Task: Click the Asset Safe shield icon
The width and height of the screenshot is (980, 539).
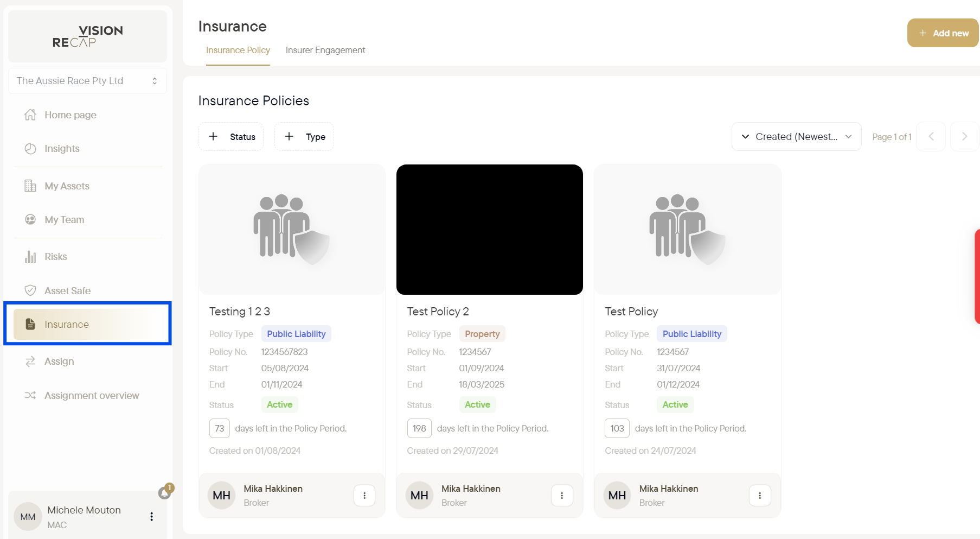Action: point(30,290)
